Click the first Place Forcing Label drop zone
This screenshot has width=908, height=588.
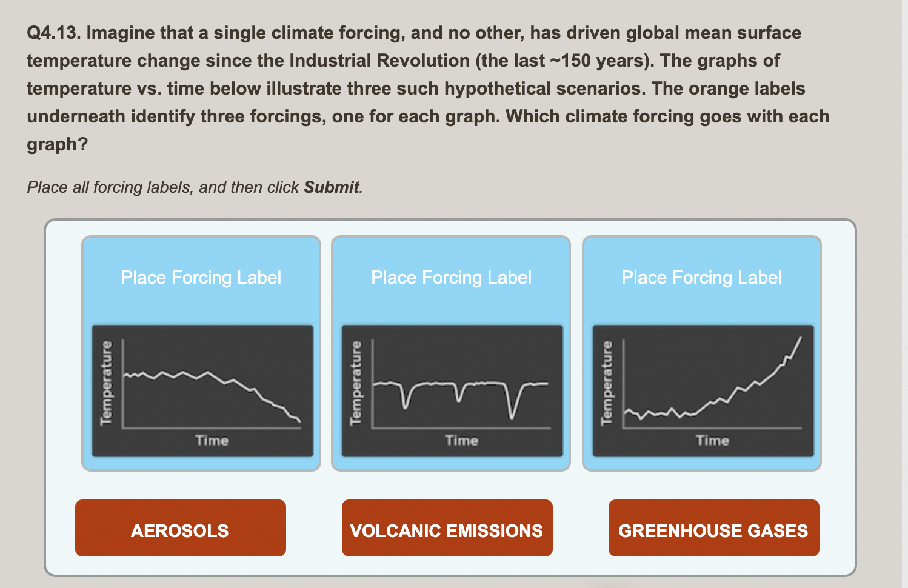click(x=202, y=278)
